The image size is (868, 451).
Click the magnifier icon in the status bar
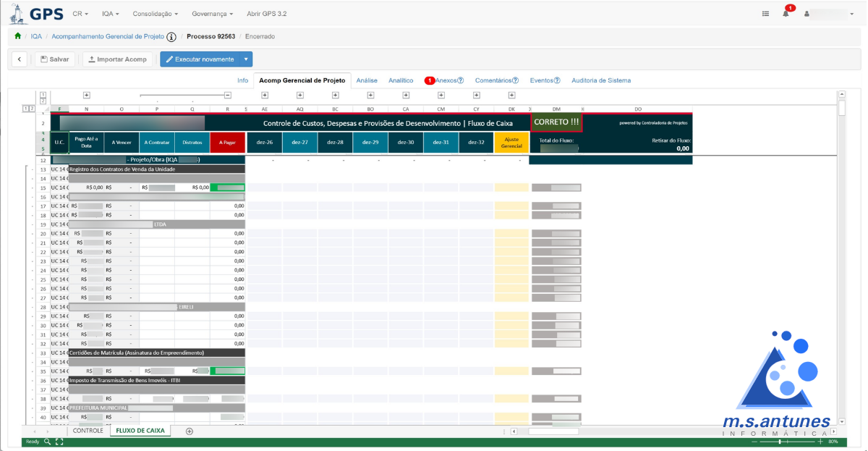pos(47,442)
